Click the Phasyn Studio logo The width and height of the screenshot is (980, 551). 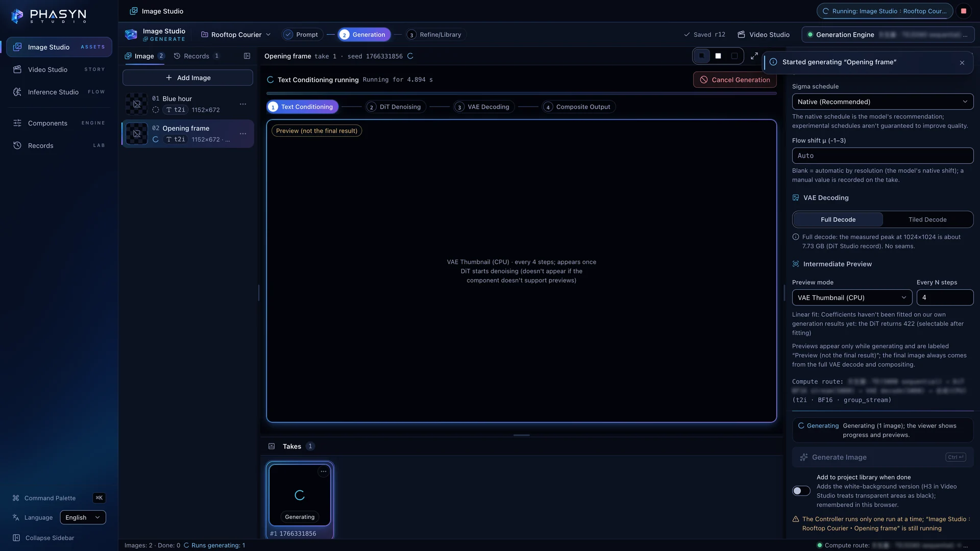point(49,16)
